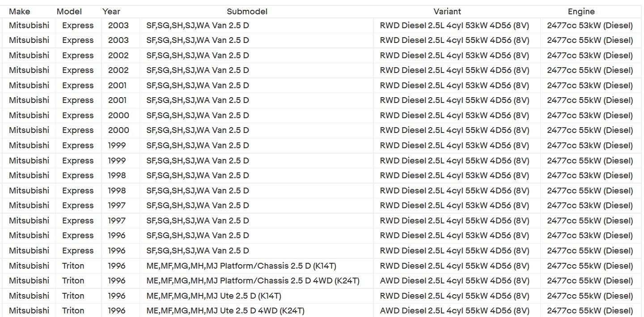
Task: Click the Year column header
Action: click(x=111, y=12)
